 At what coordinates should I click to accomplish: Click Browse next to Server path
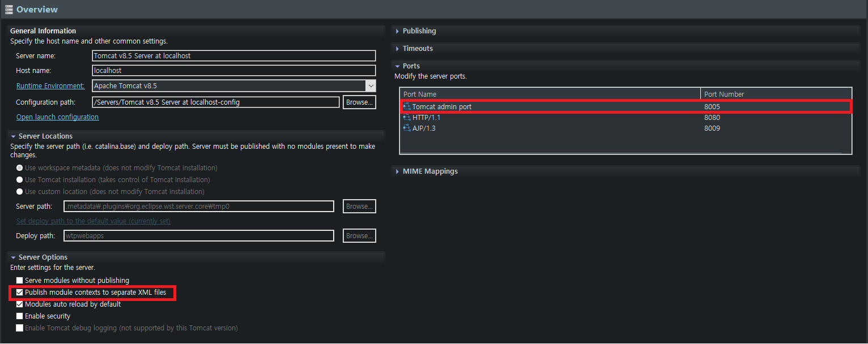(x=360, y=207)
